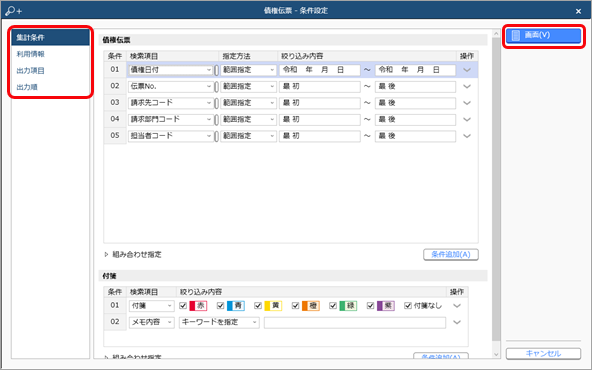Click the 付箋 section heading
Viewport: 592px width, 370px height.
tap(109, 276)
